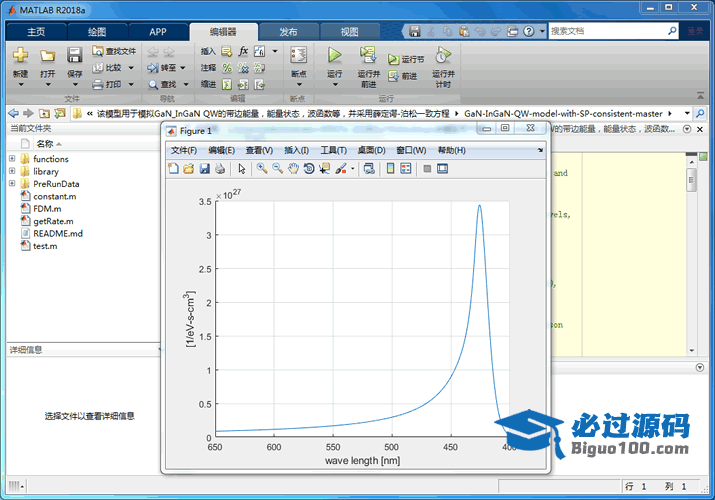Click the search documentation input field
The height and width of the screenshot is (500, 715).
607,31
